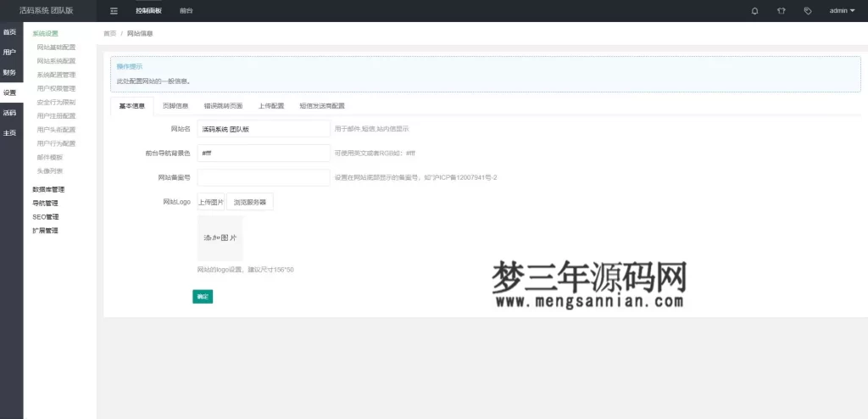Viewport: 868px width, 419px height.
Task: Open 网站基础配置 submenu item
Action: point(56,47)
